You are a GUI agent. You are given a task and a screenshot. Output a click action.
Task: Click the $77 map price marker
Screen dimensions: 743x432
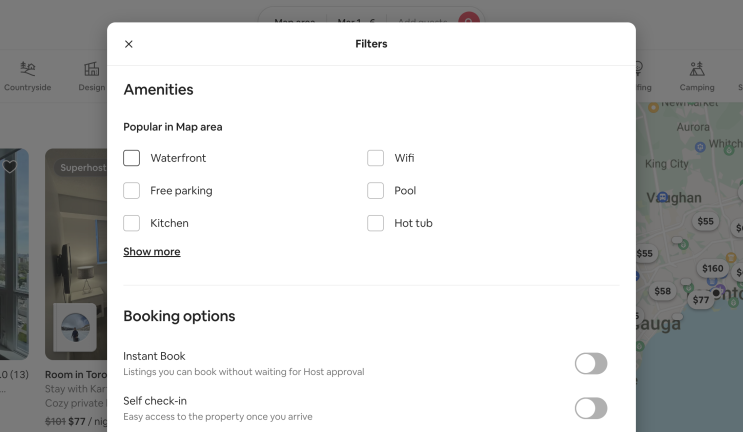[701, 299]
